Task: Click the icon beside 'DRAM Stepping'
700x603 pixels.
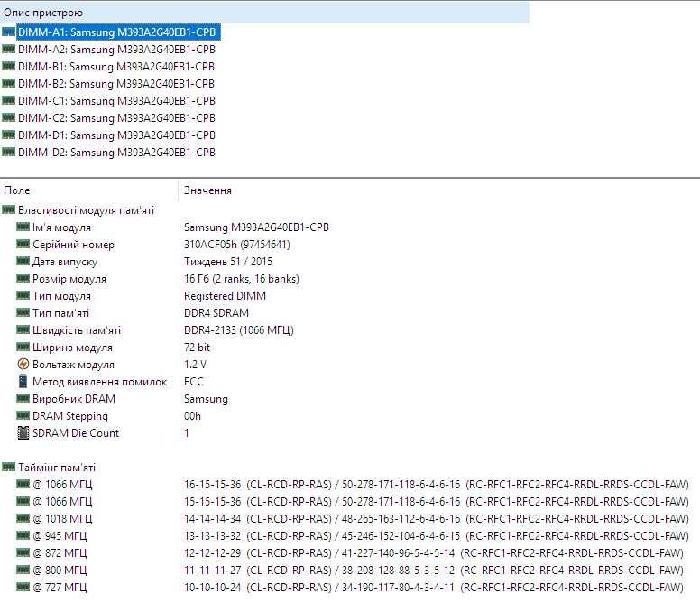Action: coord(23,415)
